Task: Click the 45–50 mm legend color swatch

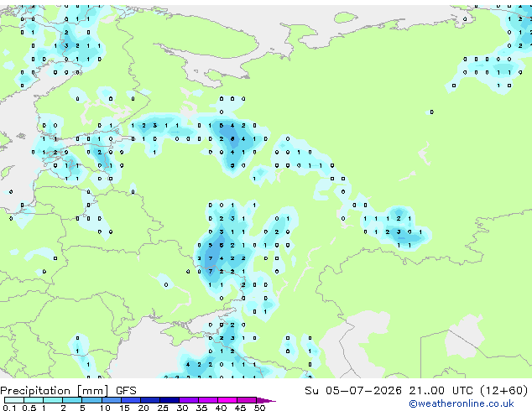Action: 247,400
